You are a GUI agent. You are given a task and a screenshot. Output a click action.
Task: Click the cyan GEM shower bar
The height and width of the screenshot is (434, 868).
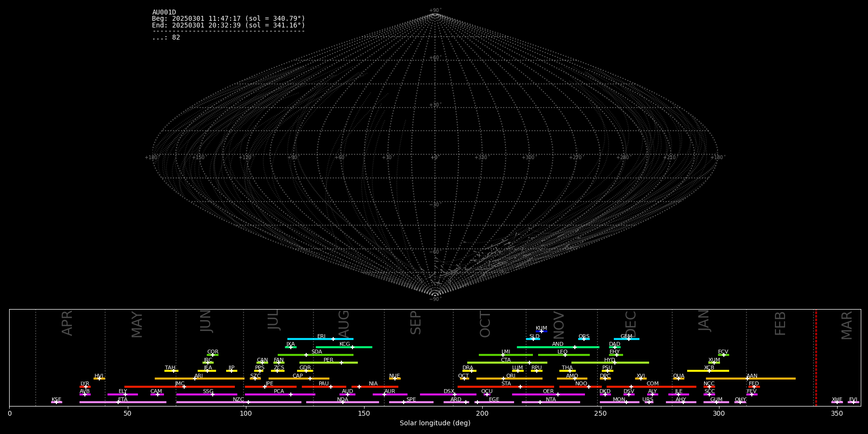(x=626, y=339)
